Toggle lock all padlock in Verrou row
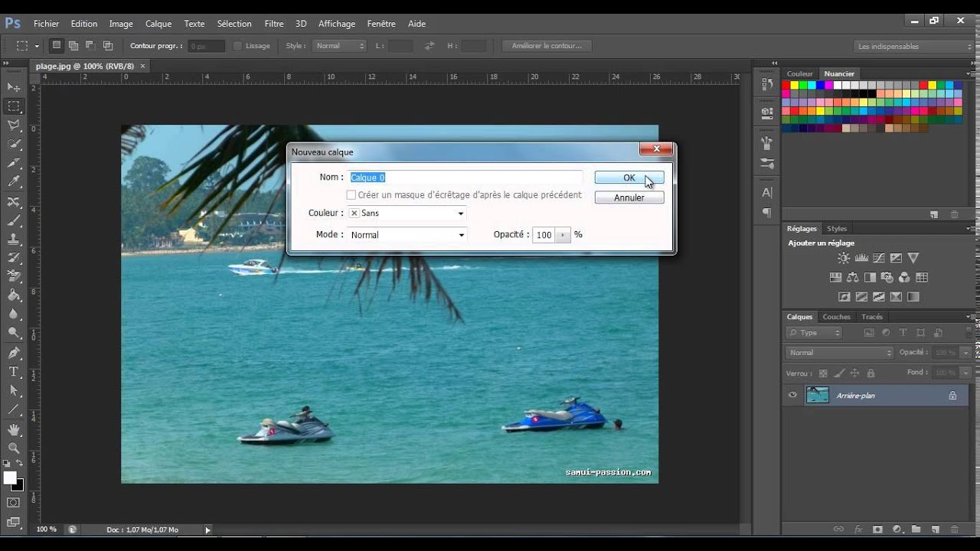Image resolution: width=980 pixels, height=551 pixels. click(x=871, y=373)
